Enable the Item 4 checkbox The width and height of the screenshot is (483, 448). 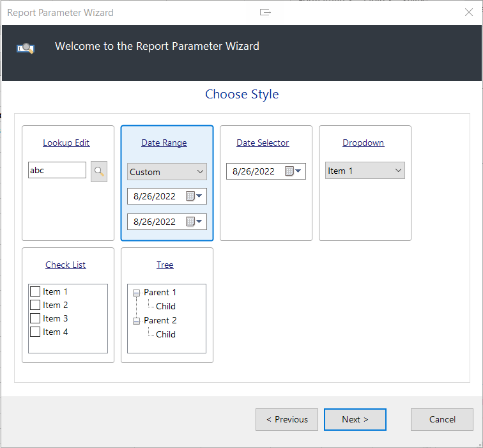pos(35,332)
